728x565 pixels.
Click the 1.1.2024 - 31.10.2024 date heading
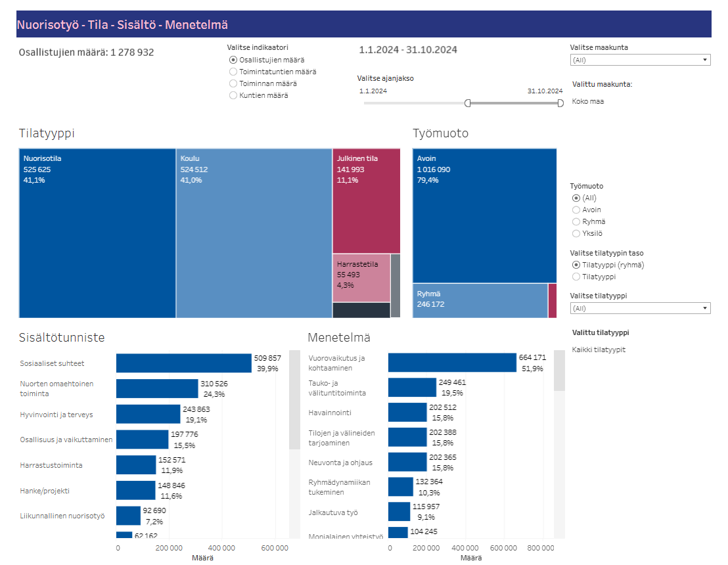tap(408, 50)
